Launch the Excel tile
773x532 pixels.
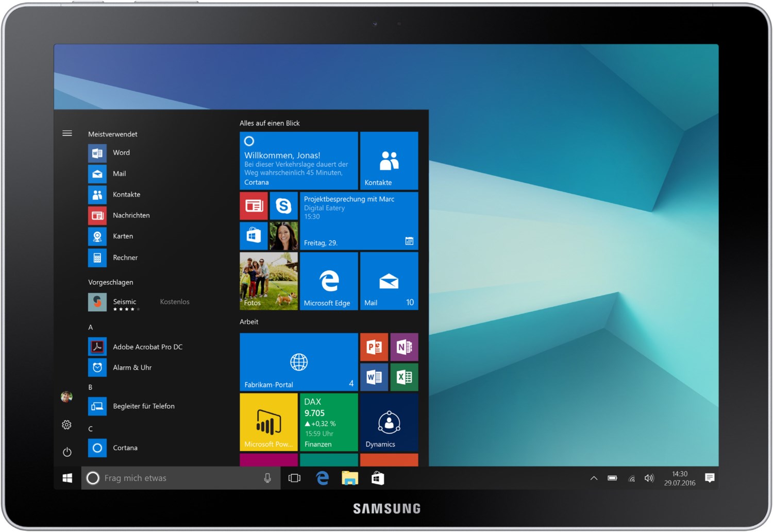coord(404,377)
